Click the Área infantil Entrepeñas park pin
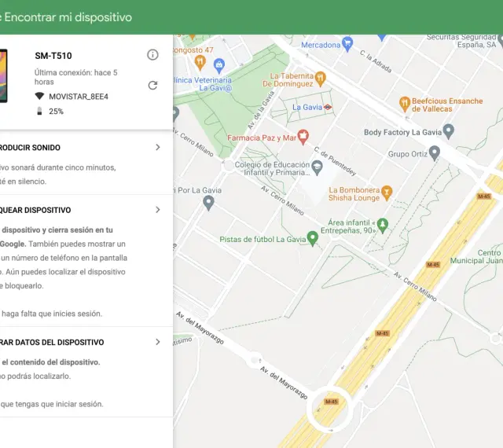The image size is (503, 448). point(383,226)
